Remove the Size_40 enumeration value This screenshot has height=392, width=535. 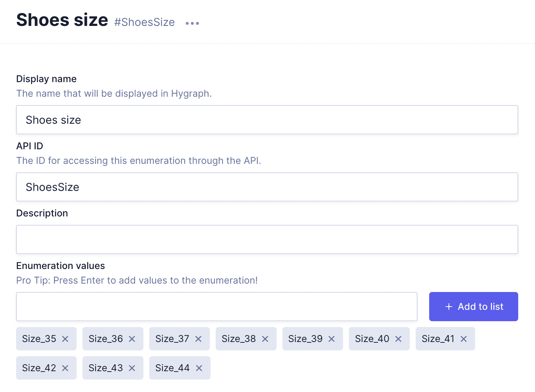[399, 339]
